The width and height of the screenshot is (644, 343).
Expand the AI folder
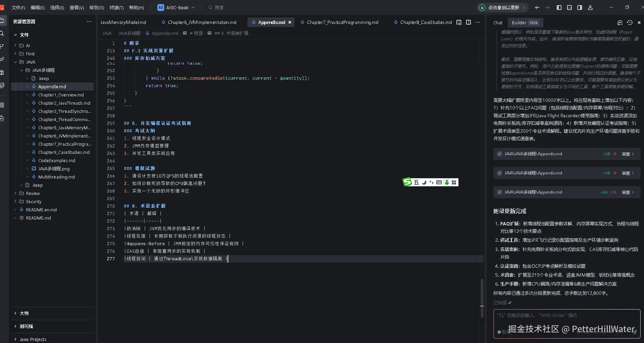point(15,45)
